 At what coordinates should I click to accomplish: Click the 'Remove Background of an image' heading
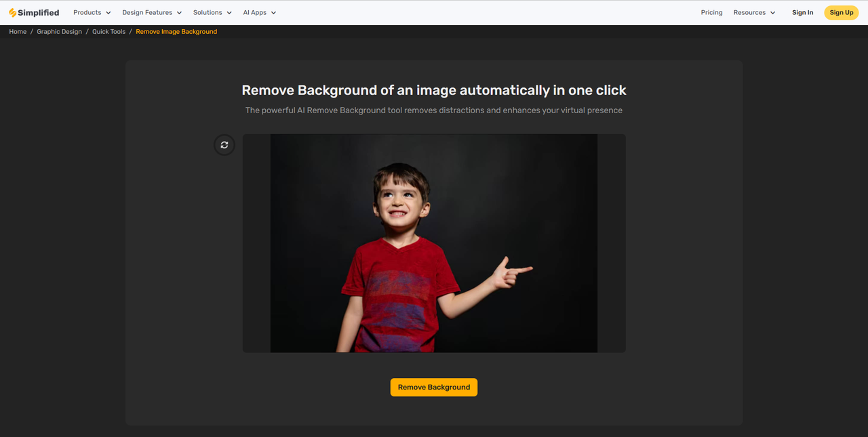(x=434, y=90)
